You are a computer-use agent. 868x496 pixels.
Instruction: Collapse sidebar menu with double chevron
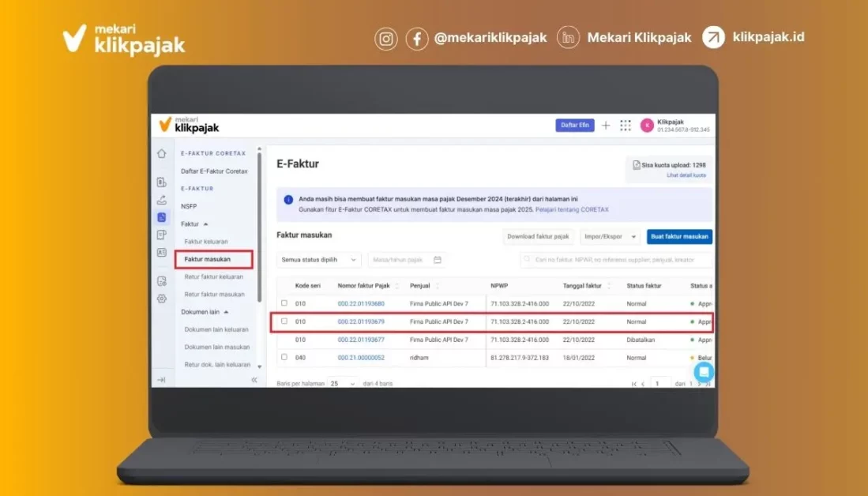[x=254, y=380]
